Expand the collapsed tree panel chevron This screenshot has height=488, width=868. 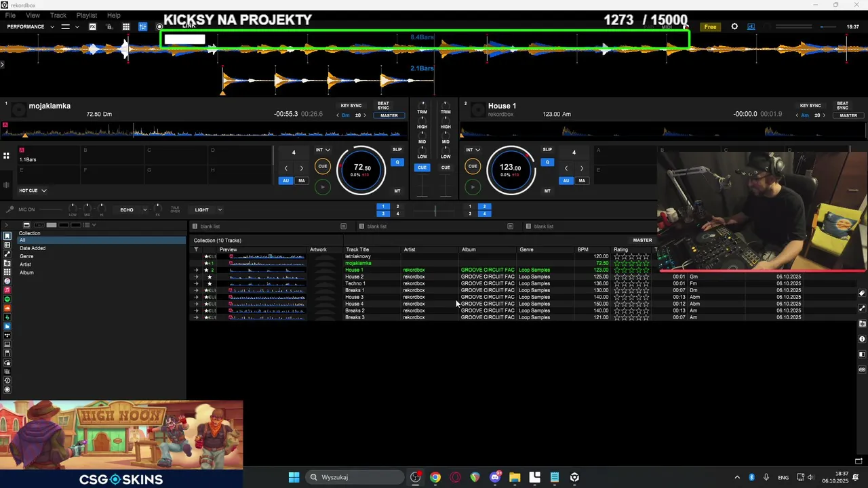[x=6, y=225]
